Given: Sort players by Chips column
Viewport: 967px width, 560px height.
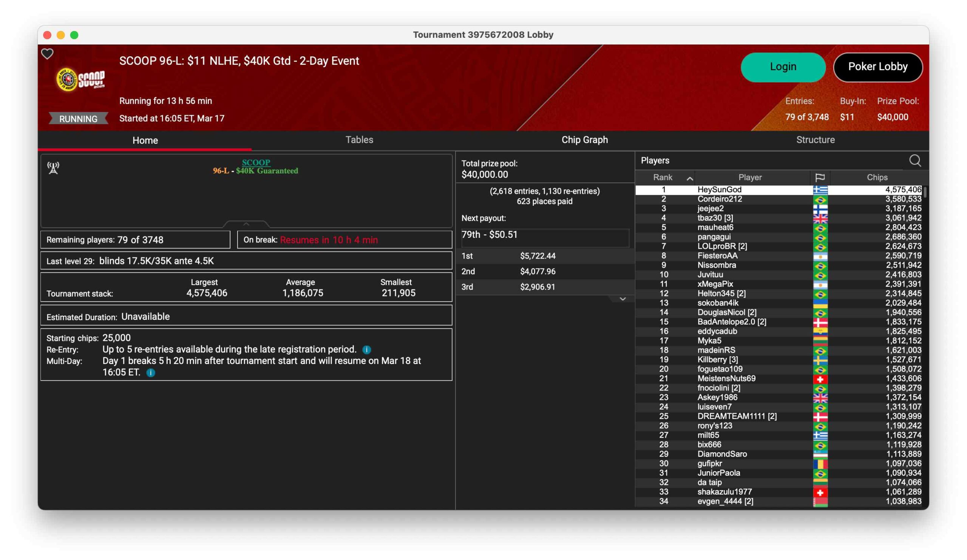Looking at the screenshot, I should click(x=877, y=177).
